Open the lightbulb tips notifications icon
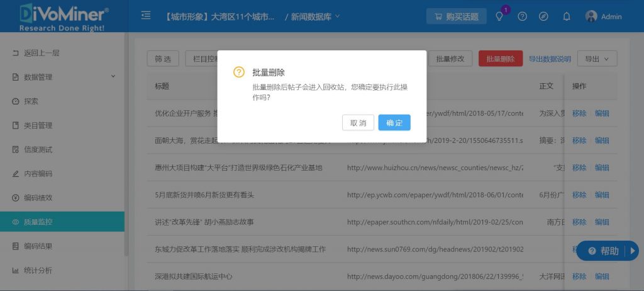 click(x=499, y=17)
